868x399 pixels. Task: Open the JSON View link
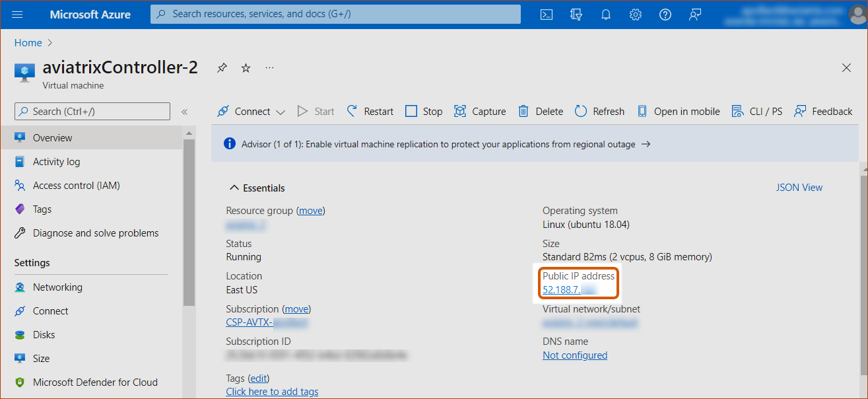click(x=799, y=188)
